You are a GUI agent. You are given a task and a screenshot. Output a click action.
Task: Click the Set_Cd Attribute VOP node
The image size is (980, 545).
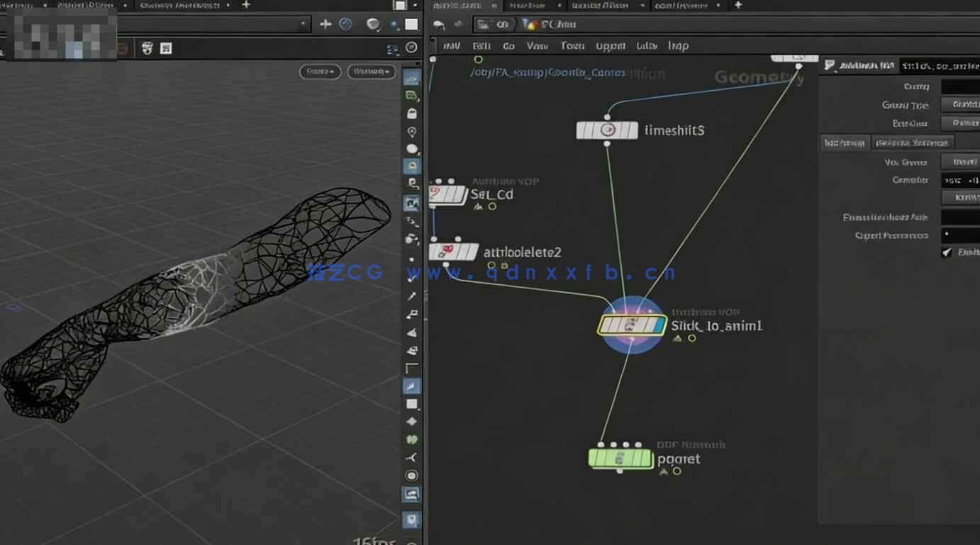(448, 194)
